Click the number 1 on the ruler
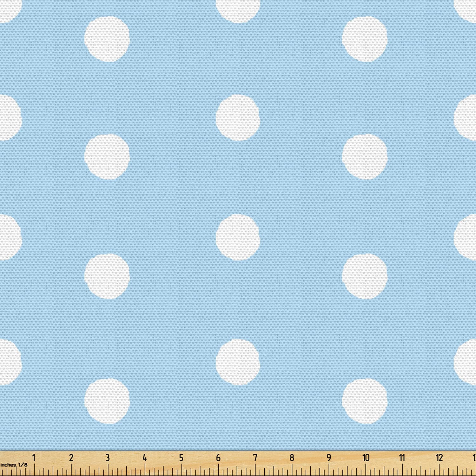 point(34,458)
